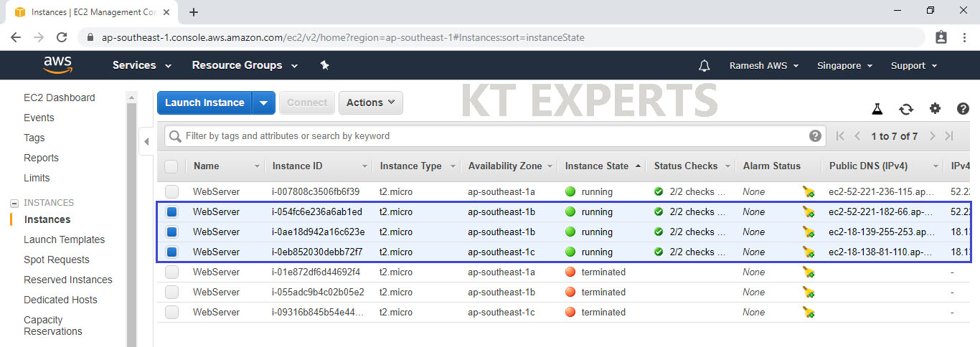Open the Actions dropdown

(x=370, y=103)
